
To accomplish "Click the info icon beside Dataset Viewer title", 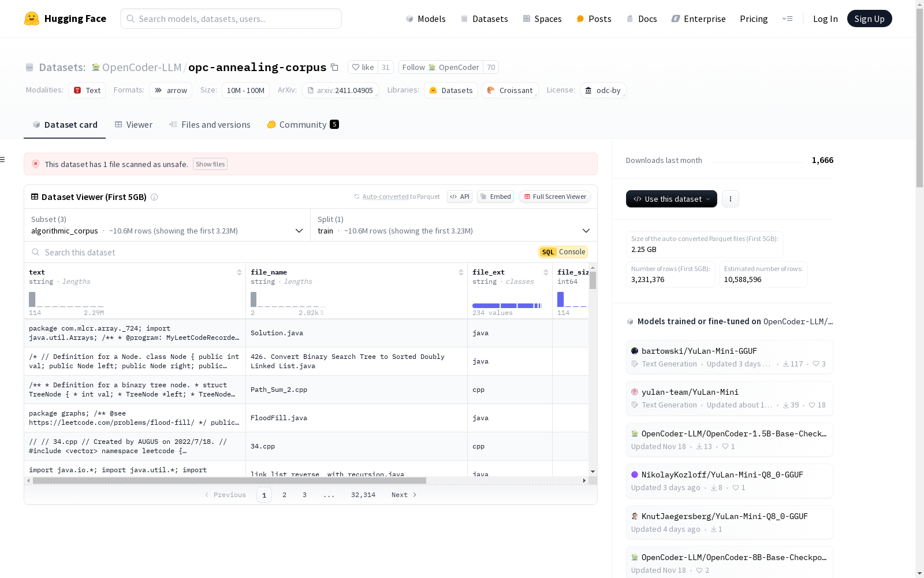I will point(154,197).
